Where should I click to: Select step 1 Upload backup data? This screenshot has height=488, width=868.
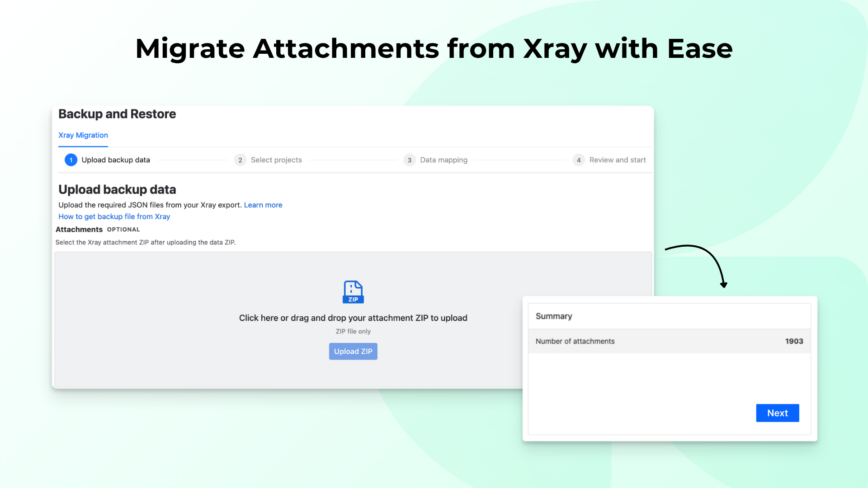pos(108,160)
